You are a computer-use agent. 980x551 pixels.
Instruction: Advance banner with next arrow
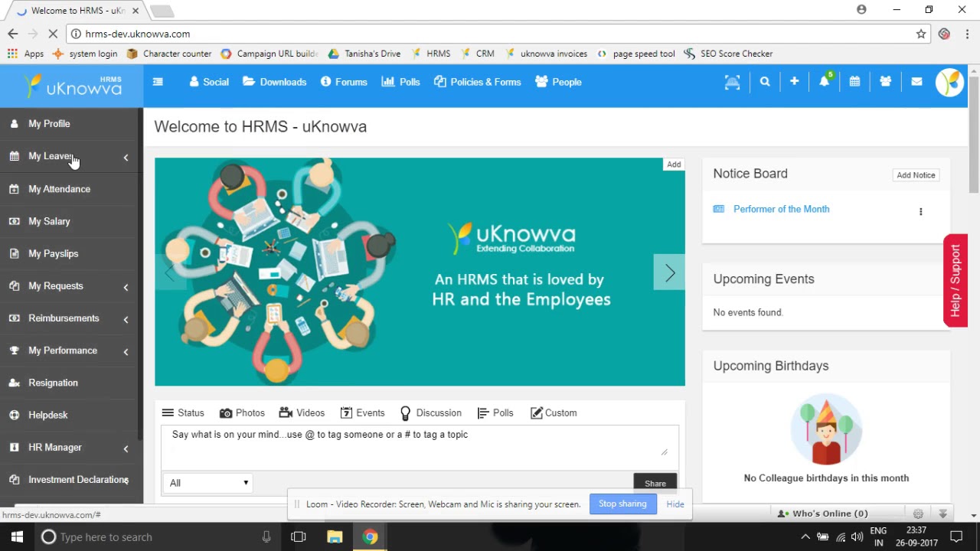(x=669, y=273)
